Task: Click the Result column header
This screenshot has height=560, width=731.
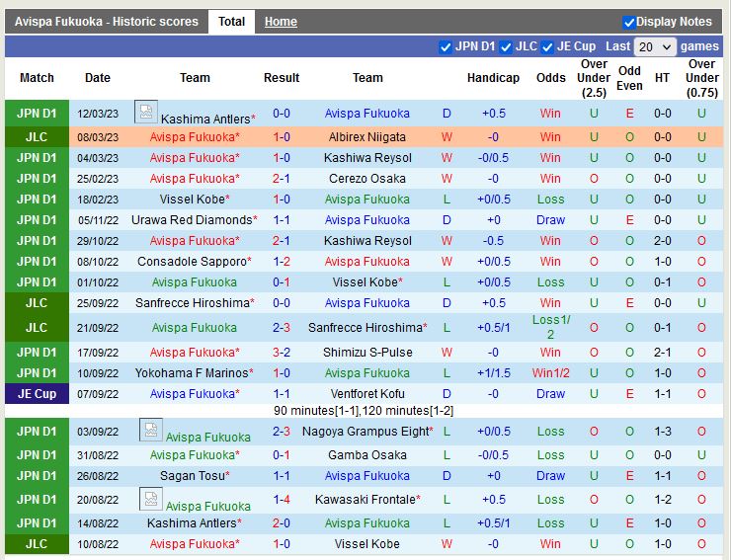Action: tap(282, 78)
